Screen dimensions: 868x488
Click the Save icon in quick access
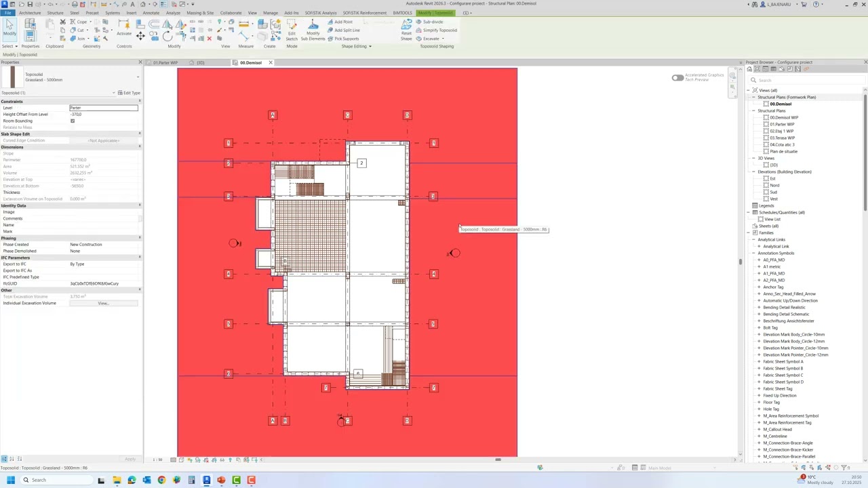coord(30,4)
